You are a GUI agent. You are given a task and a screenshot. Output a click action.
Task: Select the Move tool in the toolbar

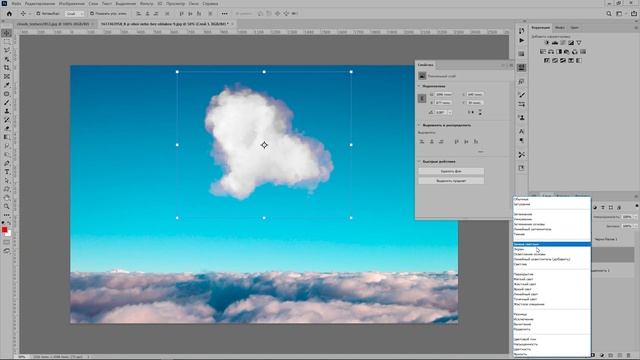click(7, 33)
